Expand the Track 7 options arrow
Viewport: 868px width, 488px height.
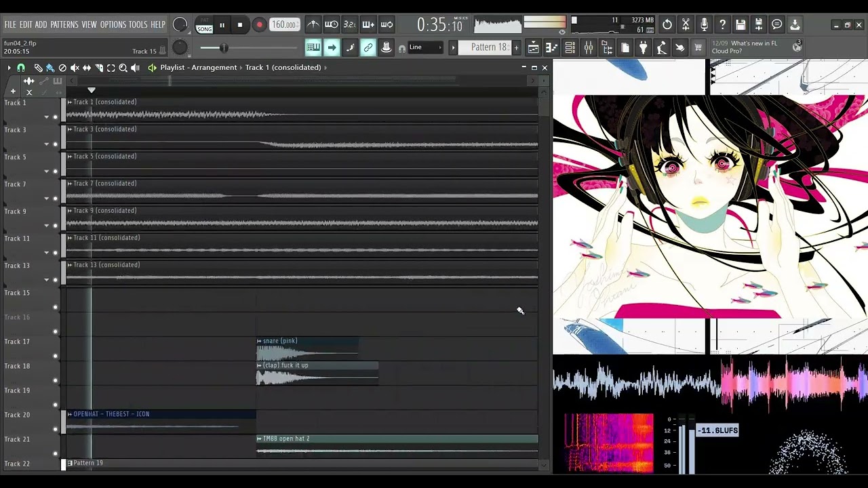(x=47, y=198)
